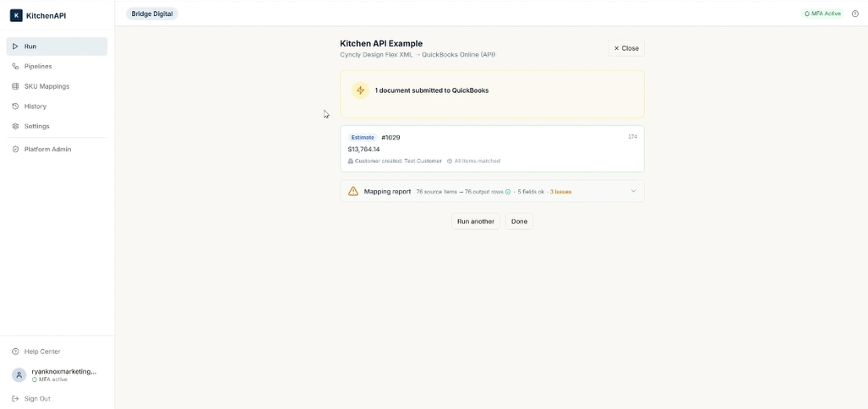Click the 3 issues text
The width and height of the screenshot is (868, 409).
(560, 192)
